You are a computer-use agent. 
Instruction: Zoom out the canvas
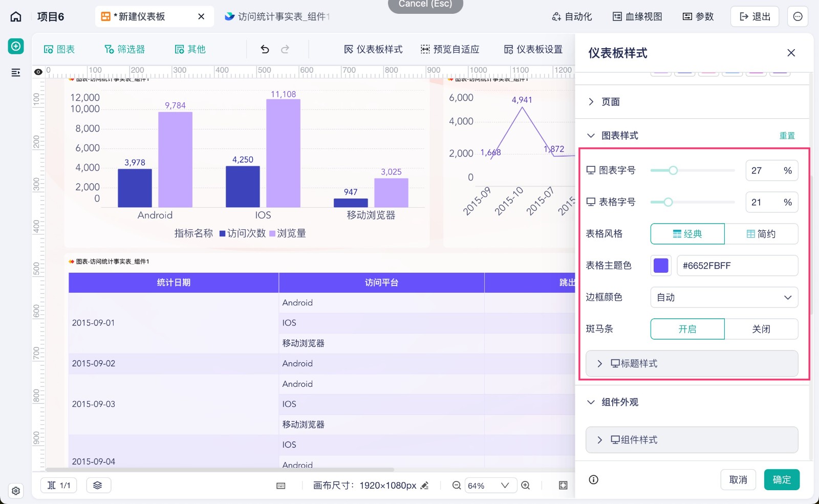pyautogui.click(x=457, y=485)
